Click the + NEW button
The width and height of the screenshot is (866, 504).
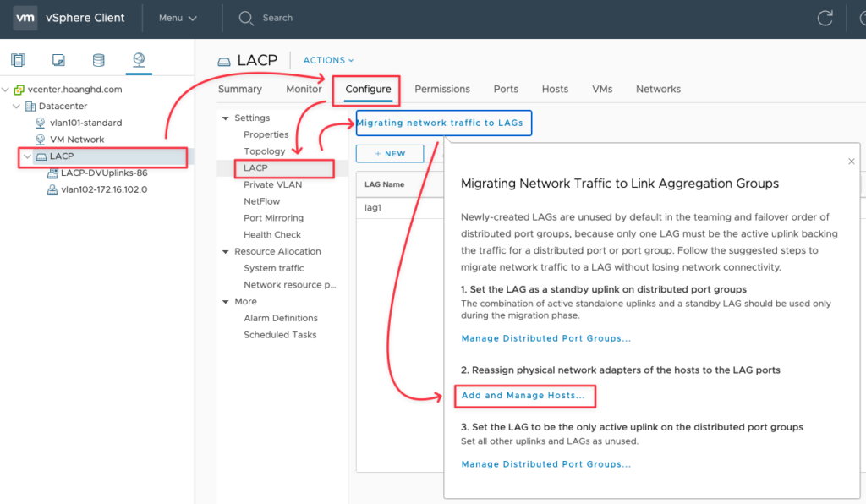(390, 153)
